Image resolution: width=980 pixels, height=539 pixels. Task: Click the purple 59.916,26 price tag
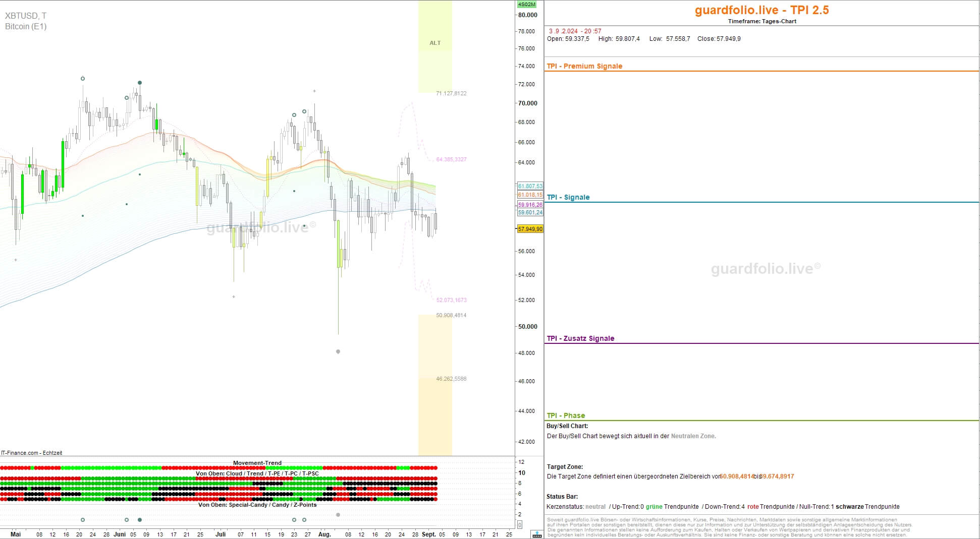530,205
